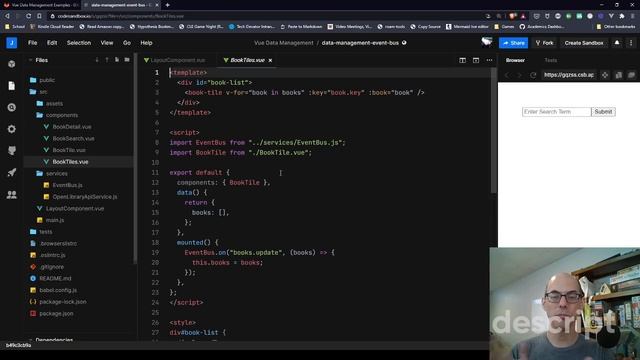Open main.js in the file tree
Viewport: 640px width, 360px height.
[55, 220]
